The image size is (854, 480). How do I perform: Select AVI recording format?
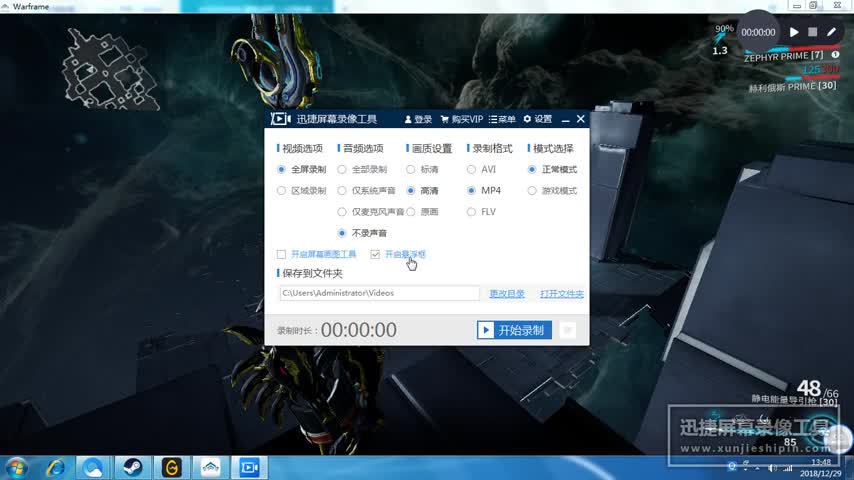[x=482, y=169]
